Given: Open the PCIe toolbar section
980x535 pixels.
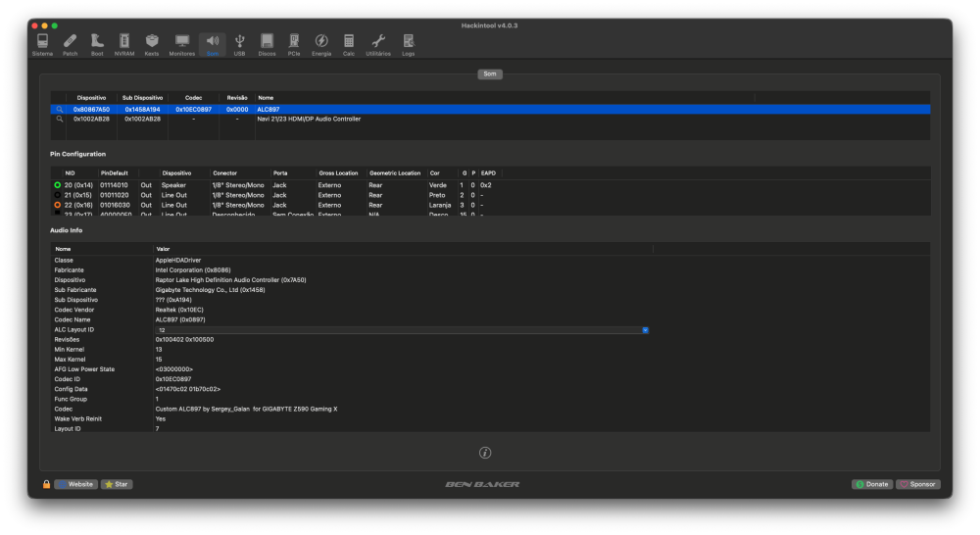Looking at the screenshot, I should (294, 45).
